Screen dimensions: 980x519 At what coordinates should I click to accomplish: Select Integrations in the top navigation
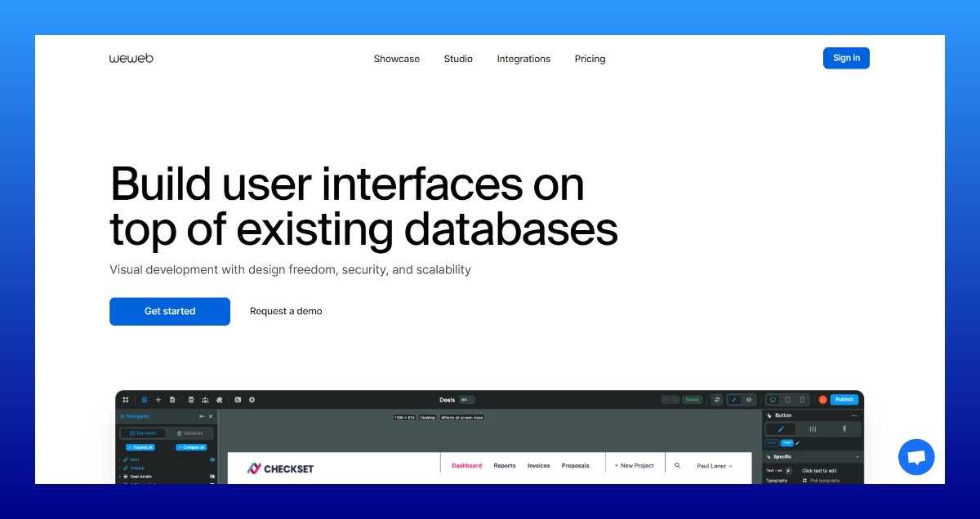(x=523, y=59)
